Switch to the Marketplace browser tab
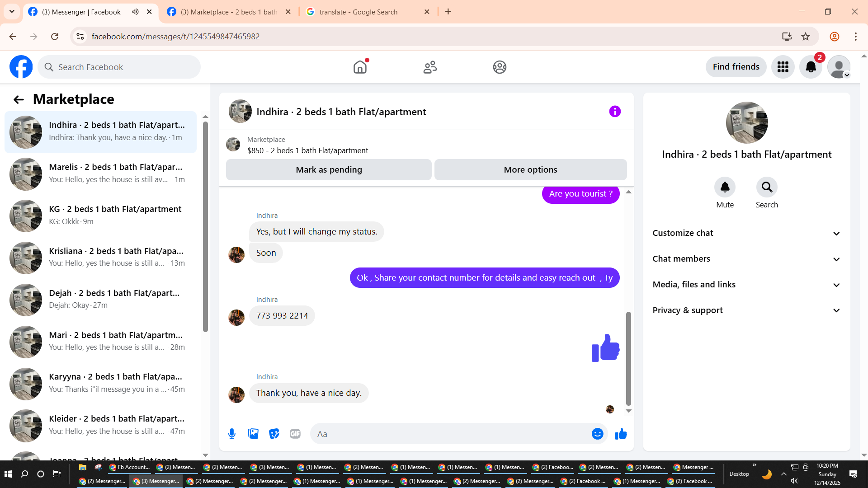Screen dimensions: 868x488 (x=228, y=12)
